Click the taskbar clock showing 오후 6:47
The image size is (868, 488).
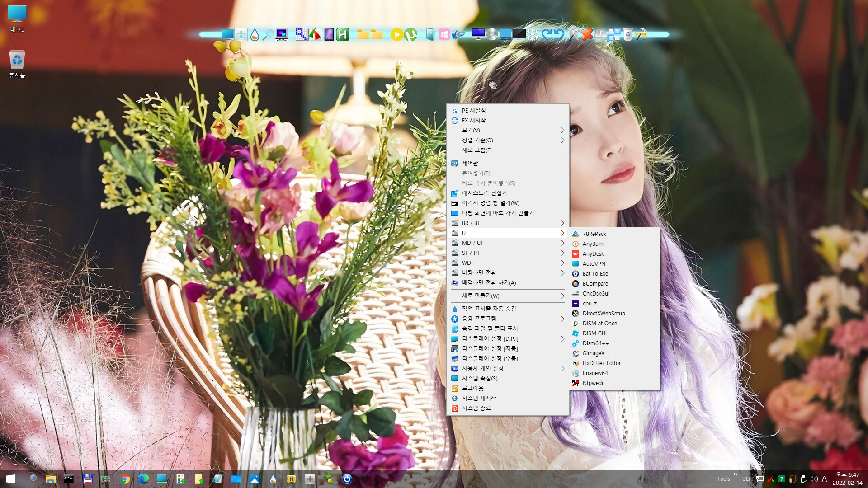pyautogui.click(x=847, y=479)
